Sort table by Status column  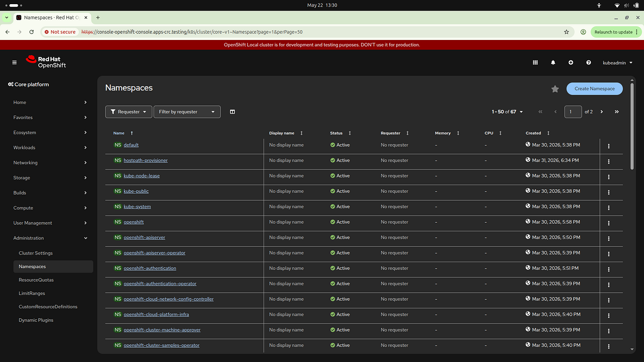pos(340,133)
